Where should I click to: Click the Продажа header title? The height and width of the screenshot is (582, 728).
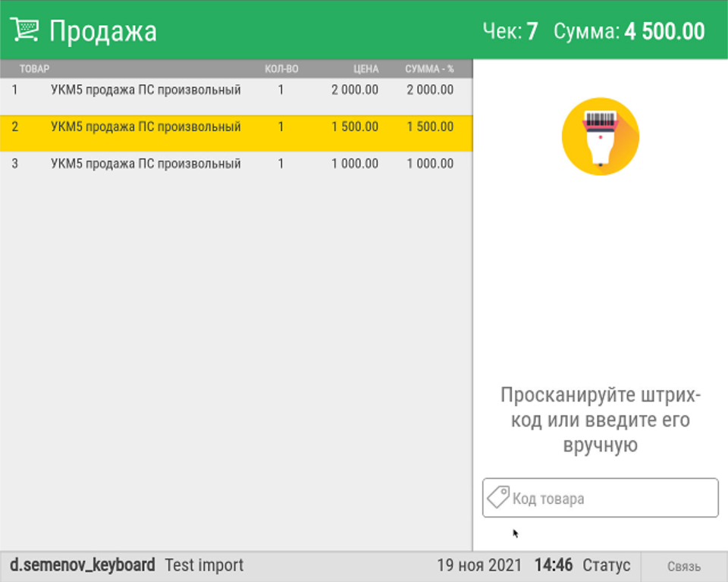pos(103,32)
